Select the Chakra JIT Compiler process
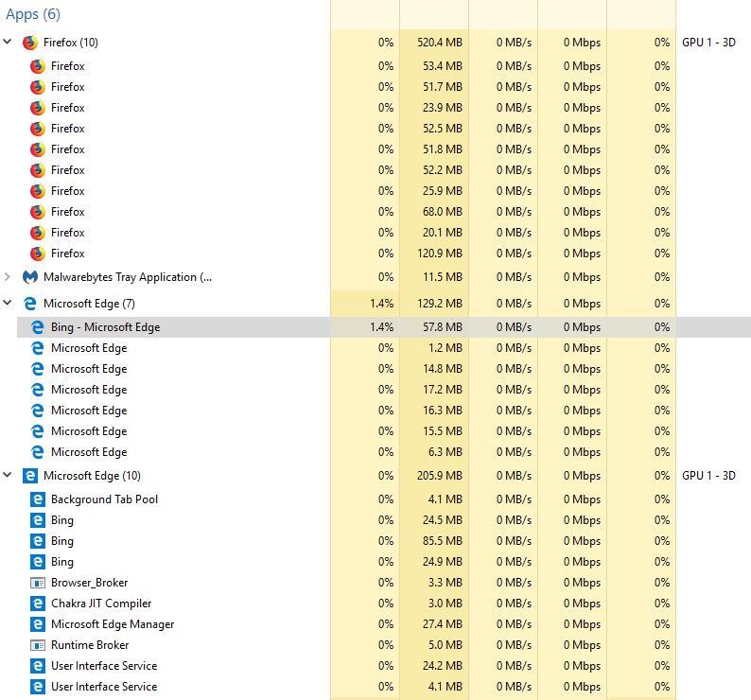This screenshot has width=751, height=700. [384, 604]
